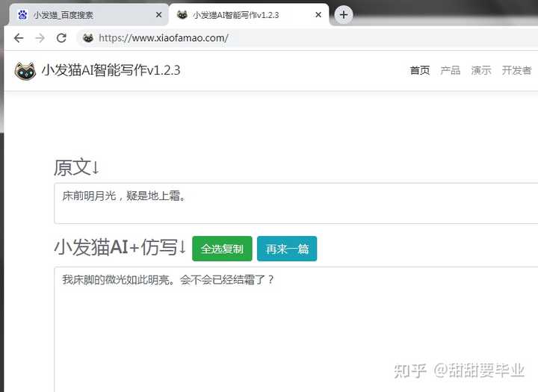Go back to previous page
The width and height of the screenshot is (538, 392).
(19, 38)
